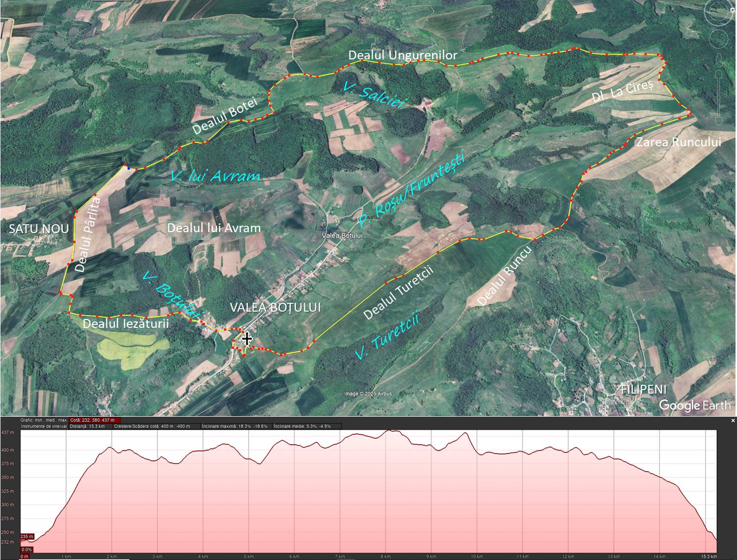
Task: Click the zoom in button atop zoom slider
Action: pos(718,75)
